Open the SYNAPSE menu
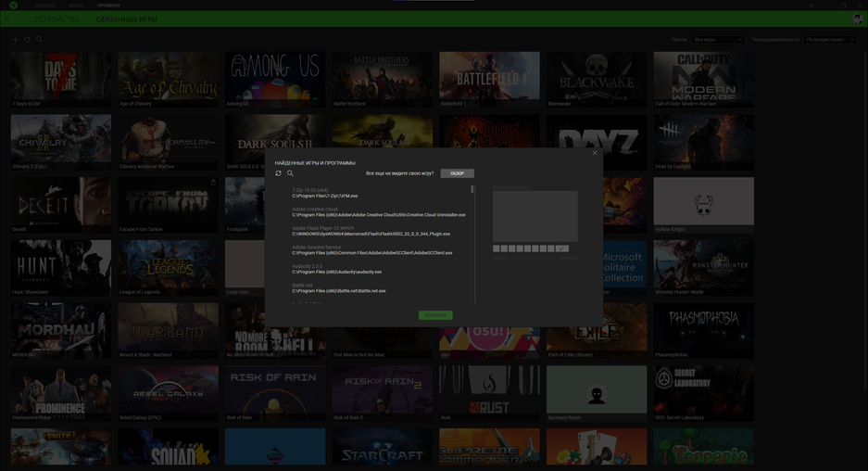This screenshot has height=471, width=868. (45, 6)
